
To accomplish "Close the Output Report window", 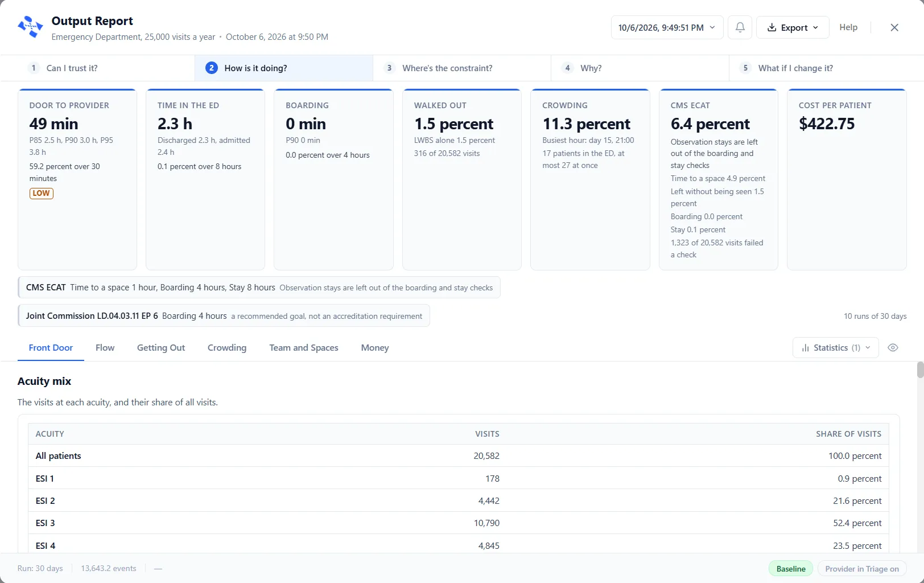I will click(894, 27).
